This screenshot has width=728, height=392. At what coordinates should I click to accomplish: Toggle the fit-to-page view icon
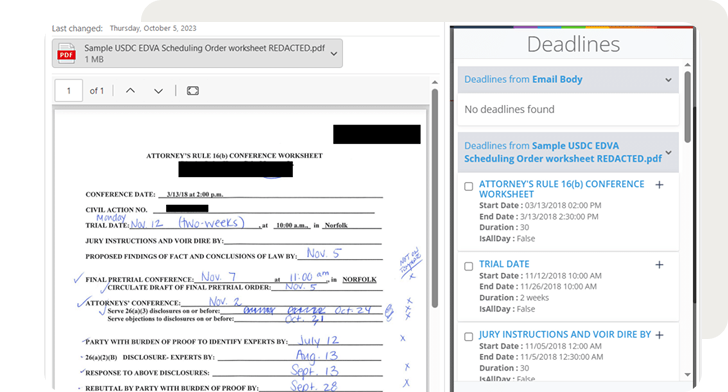(x=193, y=91)
